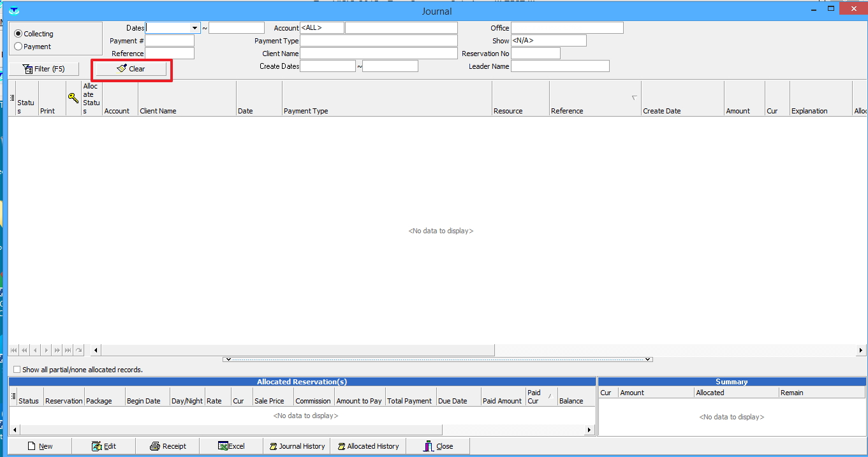Export the journal with the Excel button
Image resolution: width=868 pixels, height=457 pixels.
[232, 446]
